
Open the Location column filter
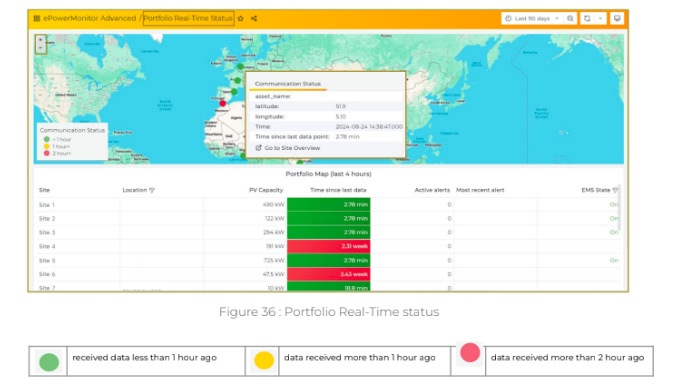pos(152,190)
